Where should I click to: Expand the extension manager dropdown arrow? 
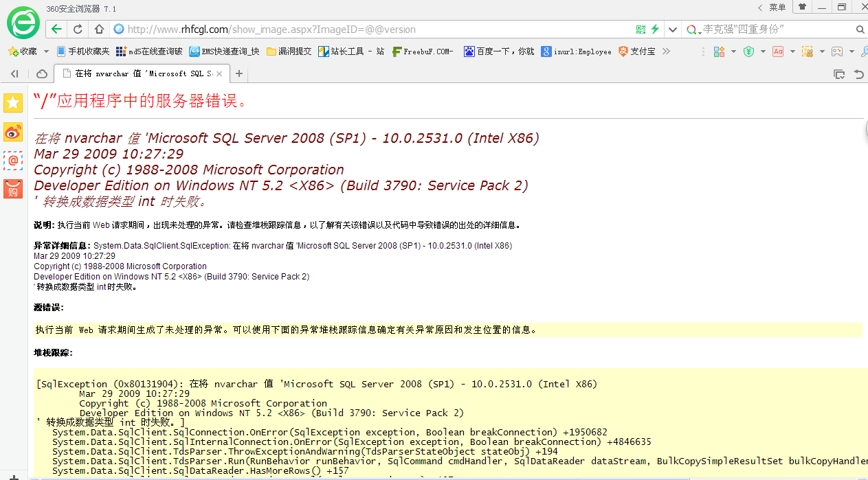[733, 52]
